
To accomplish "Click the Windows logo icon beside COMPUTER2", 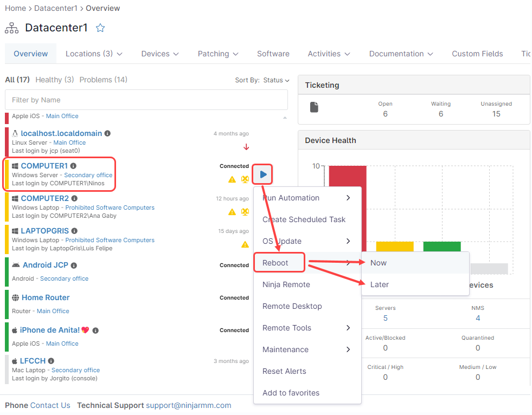I will (15, 198).
